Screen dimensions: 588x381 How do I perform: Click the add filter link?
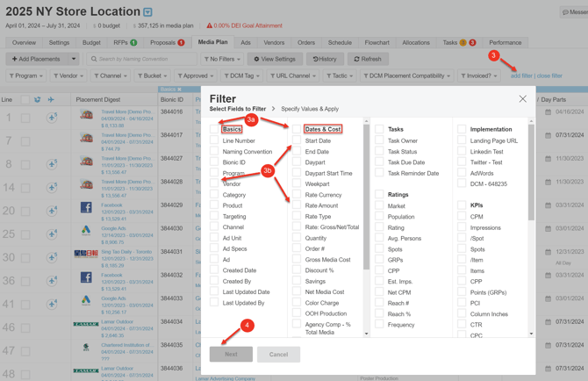pyautogui.click(x=521, y=75)
